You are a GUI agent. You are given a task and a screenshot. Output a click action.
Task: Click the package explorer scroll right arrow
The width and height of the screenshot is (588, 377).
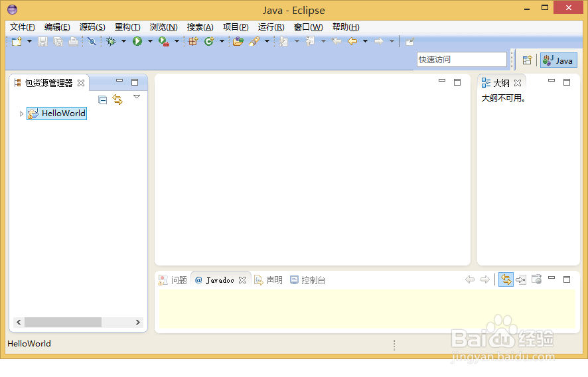137,322
